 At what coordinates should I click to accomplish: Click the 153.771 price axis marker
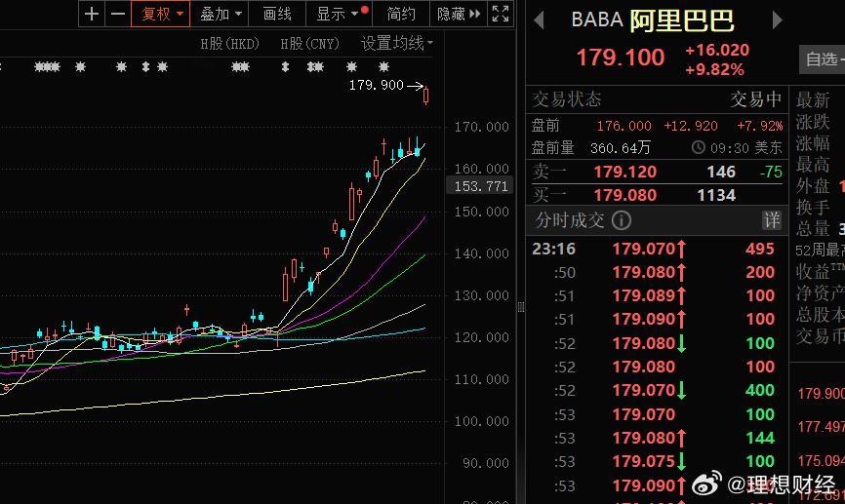pyautogui.click(x=481, y=186)
